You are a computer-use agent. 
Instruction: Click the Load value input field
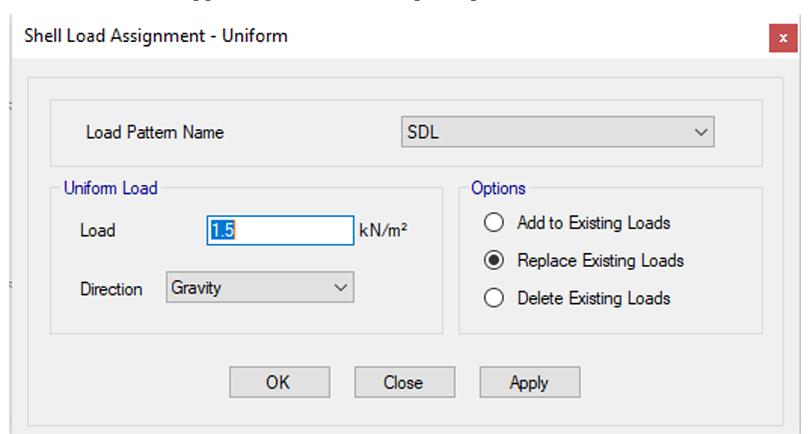click(x=280, y=230)
